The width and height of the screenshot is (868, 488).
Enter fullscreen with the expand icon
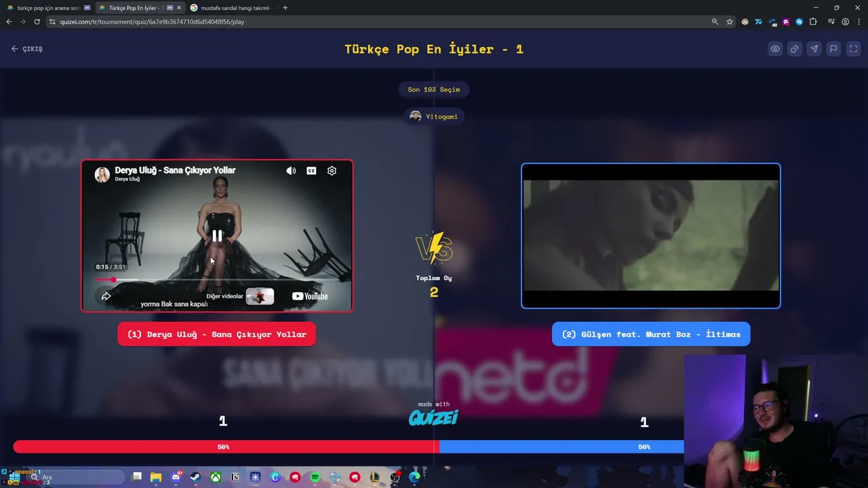854,49
